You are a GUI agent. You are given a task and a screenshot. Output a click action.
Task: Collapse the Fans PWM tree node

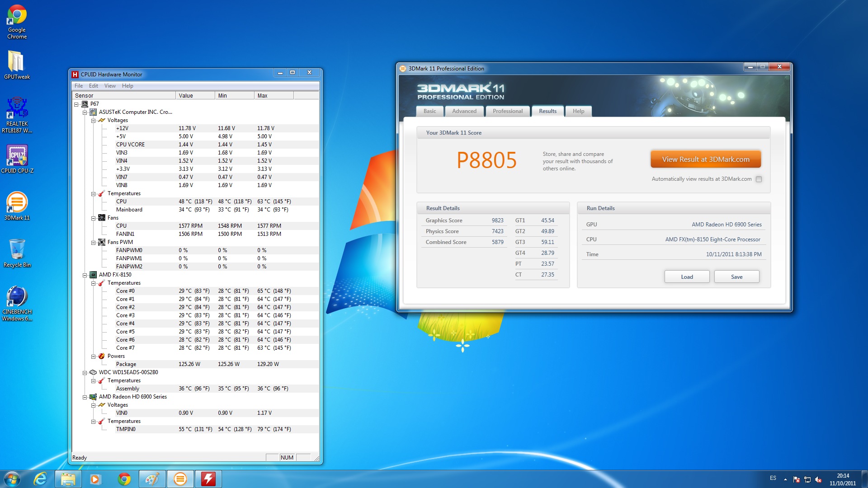93,243
